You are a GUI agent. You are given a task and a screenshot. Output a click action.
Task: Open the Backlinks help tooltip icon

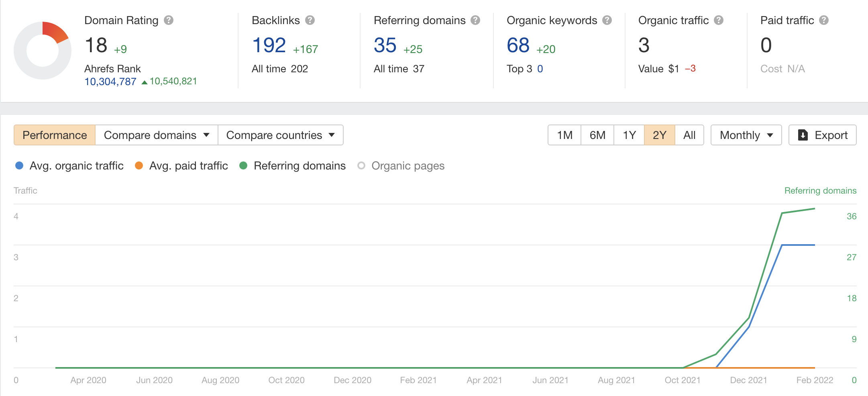click(310, 20)
